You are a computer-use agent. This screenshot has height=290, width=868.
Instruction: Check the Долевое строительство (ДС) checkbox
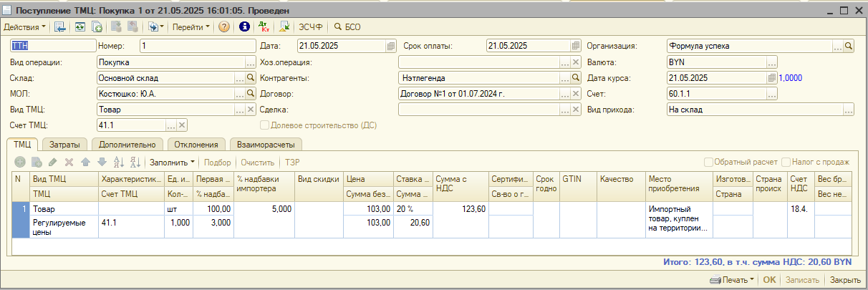coord(265,125)
